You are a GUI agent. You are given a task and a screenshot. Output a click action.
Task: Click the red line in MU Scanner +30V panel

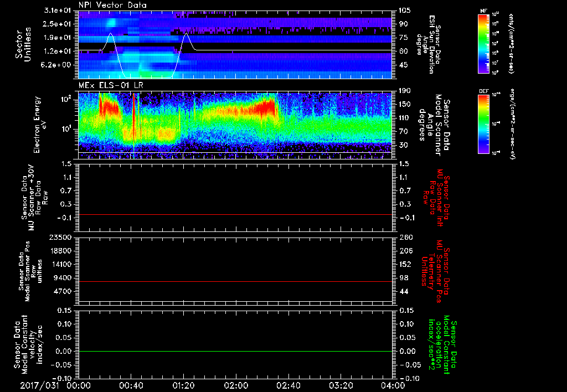tap(235, 214)
